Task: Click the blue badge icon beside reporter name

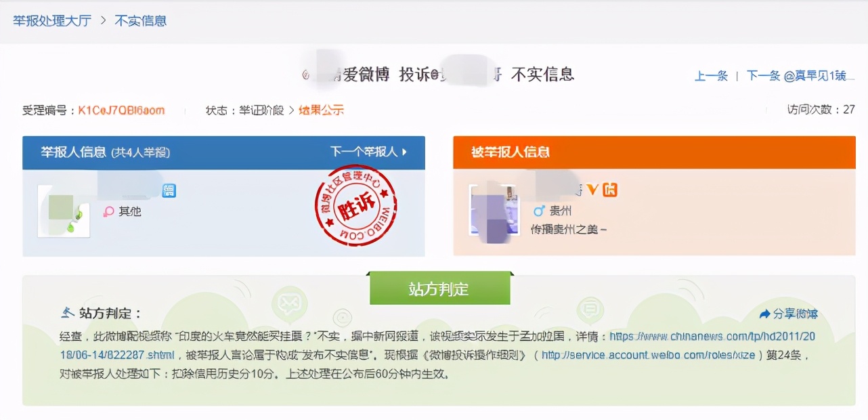Action: click(x=169, y=190)
